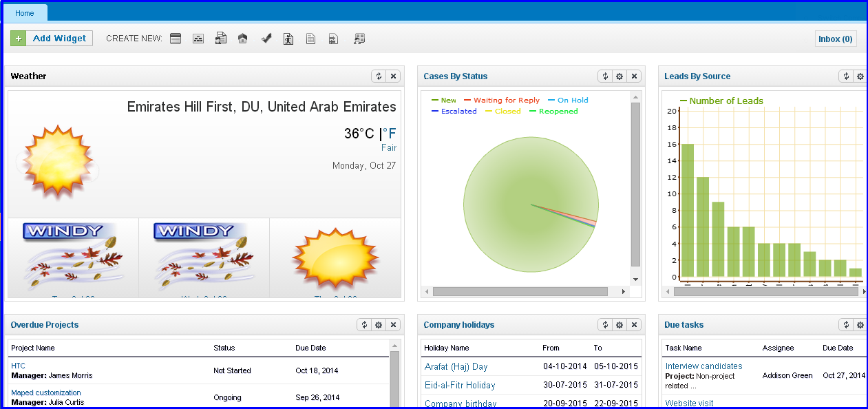Open the Eid-al-Fitr Holiday link

[460, 386]
